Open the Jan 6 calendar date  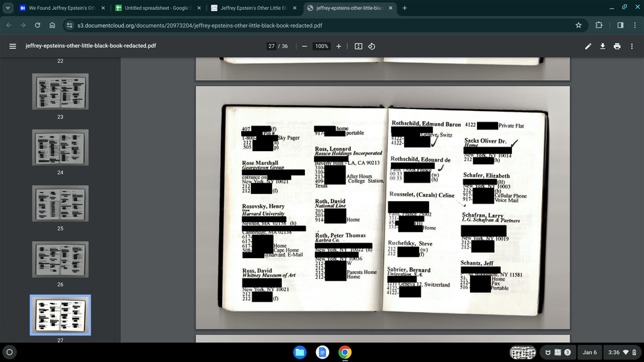coord(589,352)
